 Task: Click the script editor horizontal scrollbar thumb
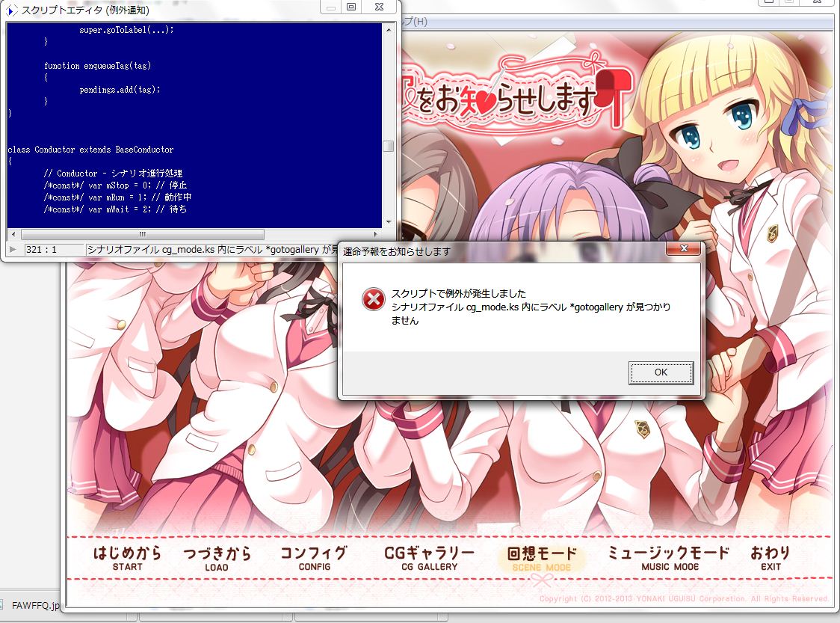pos(143,234)
